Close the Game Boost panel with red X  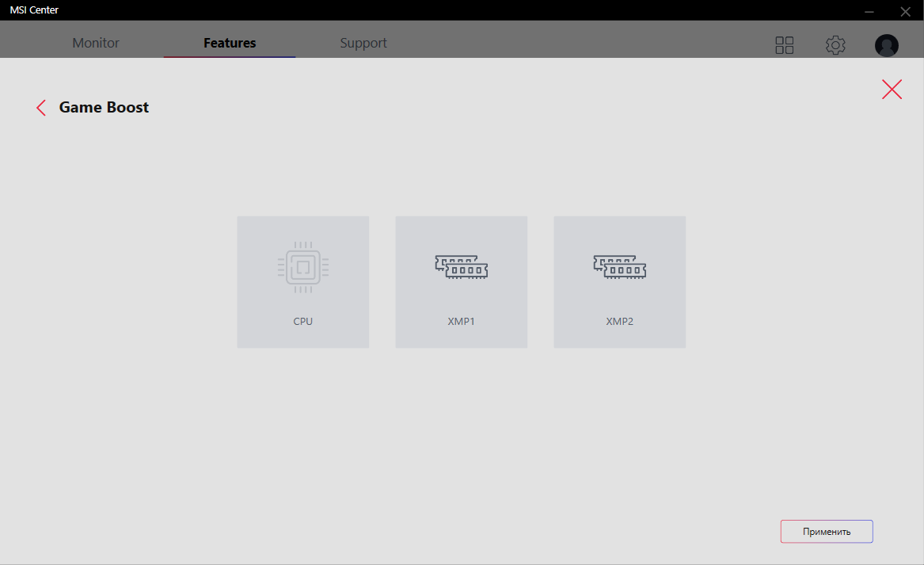coord(892,89)
